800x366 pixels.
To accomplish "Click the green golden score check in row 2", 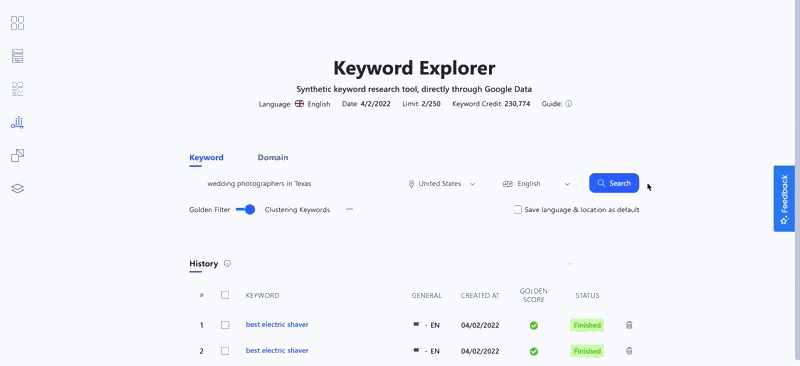I will [x=534, y=351].
